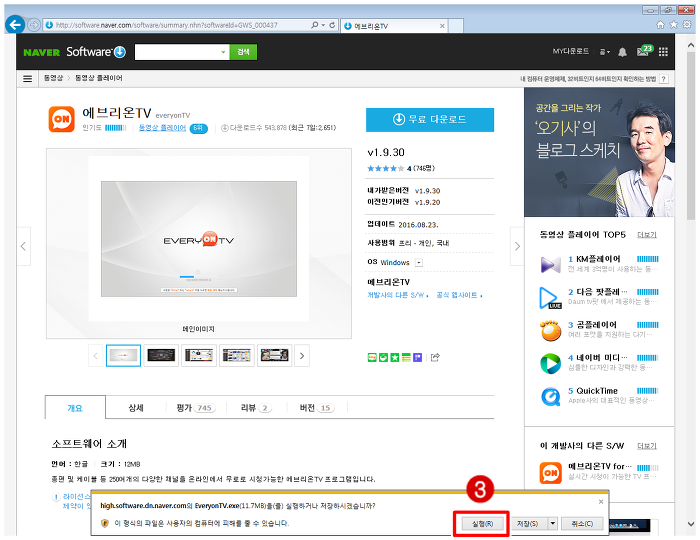
Task: Click the 곰플레이어 icon
Action: [550, 330]
